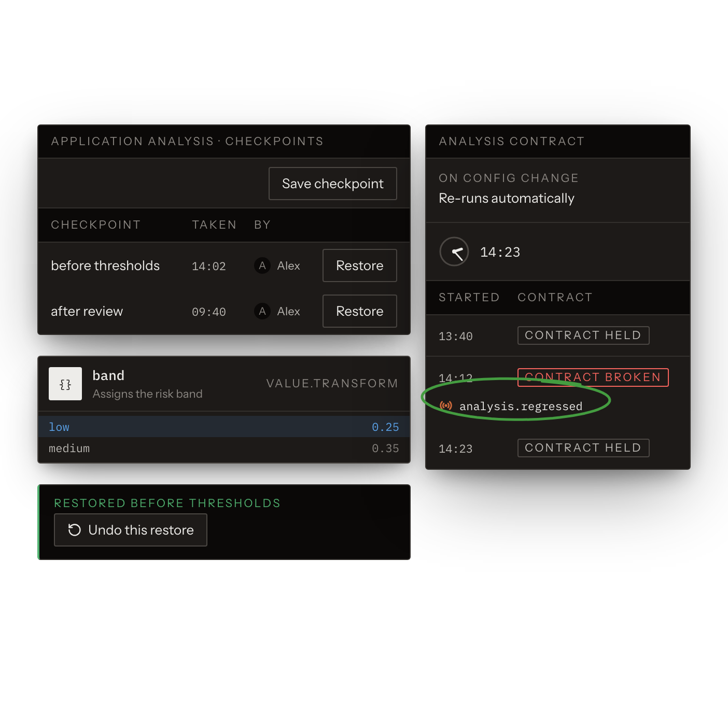Click Alex's avatar in after review row
This screenshot has width=728, height=728.
(x=262, y=311)
